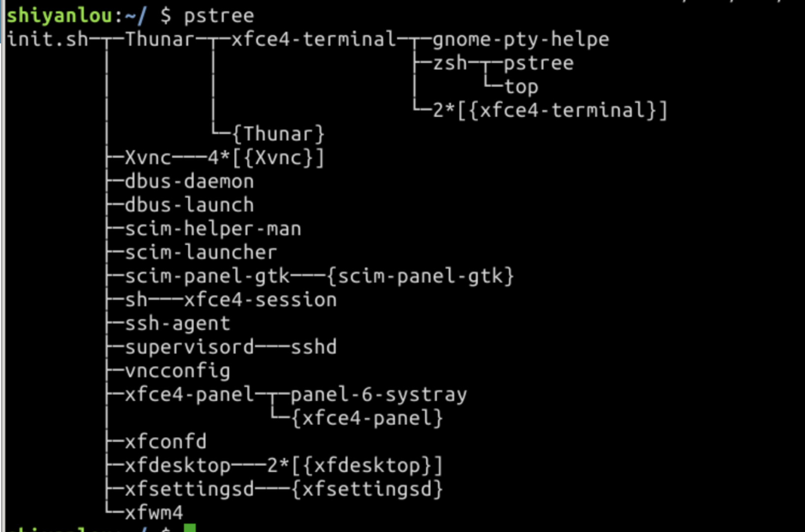Click the gnome-pty-helpe process entry

pyautogui.click(x=521, y=39)
